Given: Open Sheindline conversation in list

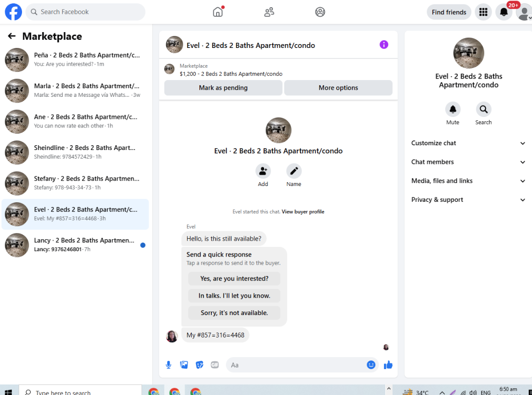Looking at the screenshot, I should [75, 152].
